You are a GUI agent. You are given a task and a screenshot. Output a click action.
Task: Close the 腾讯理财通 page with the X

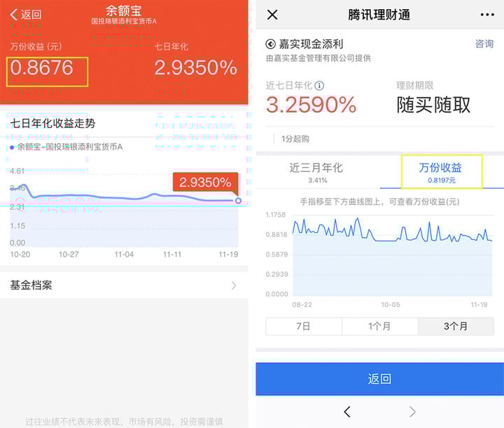pyautogui.click(x=272, y=15)
